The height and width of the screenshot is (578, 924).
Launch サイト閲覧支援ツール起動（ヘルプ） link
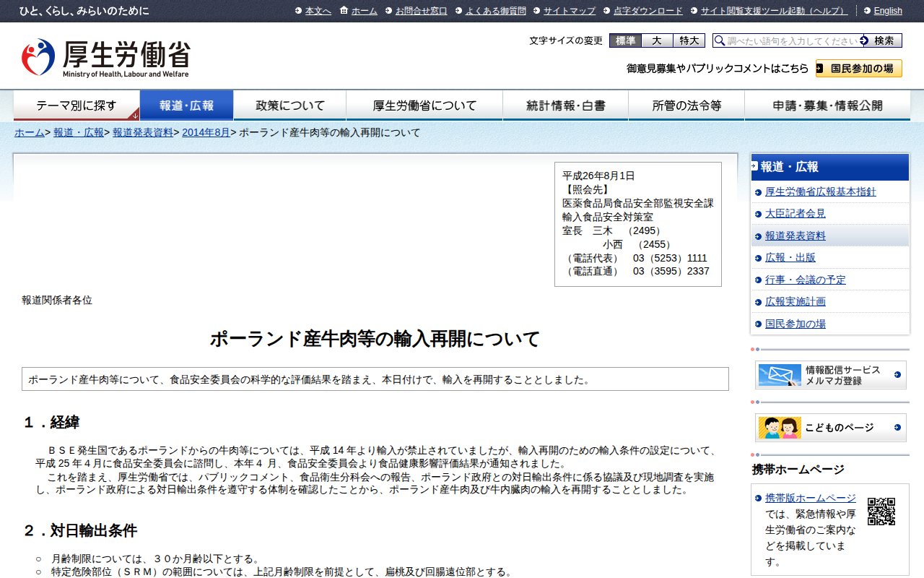[x=775, y=11]
